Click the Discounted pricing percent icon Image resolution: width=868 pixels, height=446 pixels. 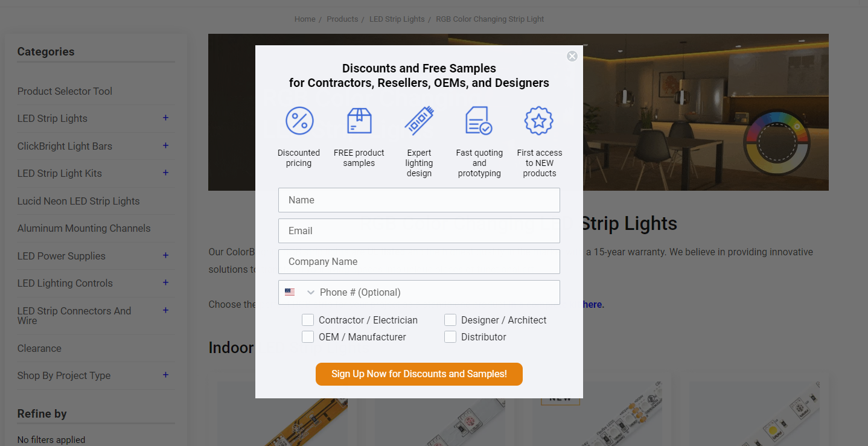pyautogui.click(x=299, y=121)
